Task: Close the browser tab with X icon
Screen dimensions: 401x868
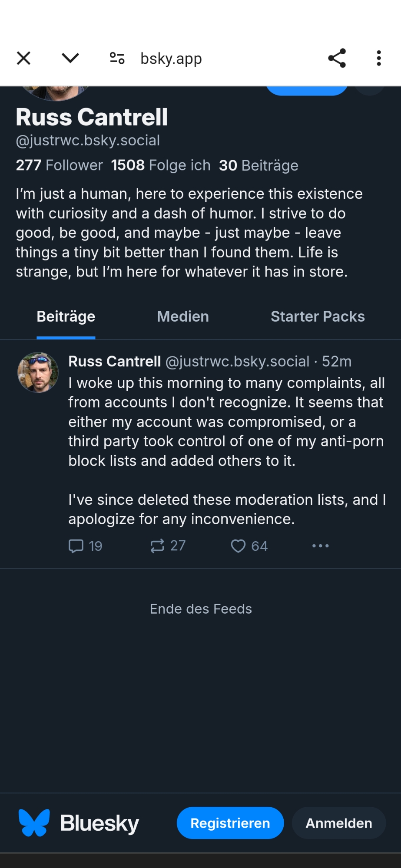Action: [23, 58]
